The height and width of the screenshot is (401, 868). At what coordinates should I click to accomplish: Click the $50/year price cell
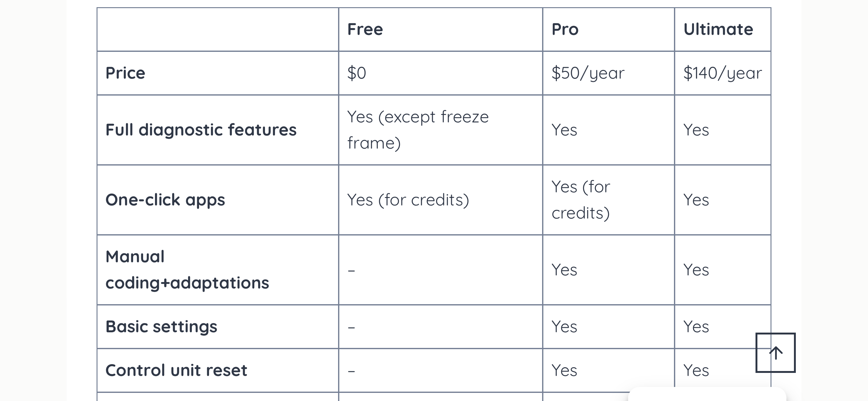(x=588, y=73)
